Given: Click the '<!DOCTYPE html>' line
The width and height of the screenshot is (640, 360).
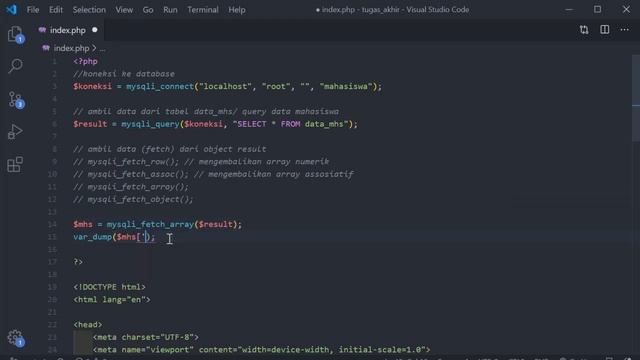Looking at the screenshot, I should click(x=109, y=287).
